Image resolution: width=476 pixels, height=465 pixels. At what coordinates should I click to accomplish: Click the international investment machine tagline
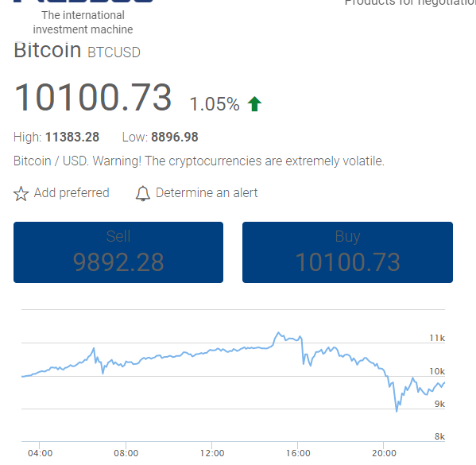83,22
